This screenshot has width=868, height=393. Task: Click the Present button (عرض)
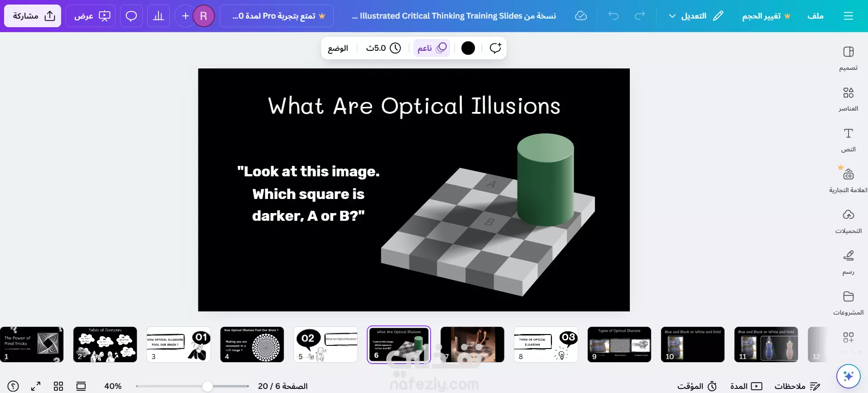(91, 16)
